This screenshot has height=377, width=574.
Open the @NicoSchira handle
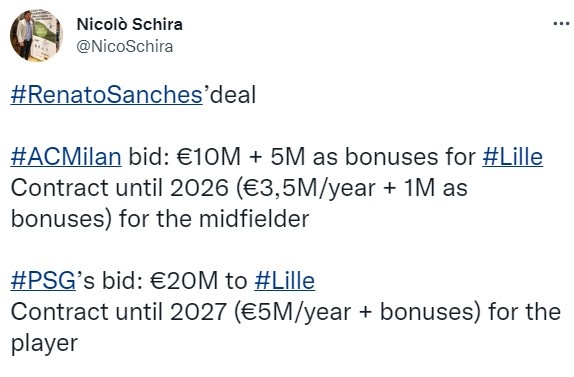(x=124, y=47)
